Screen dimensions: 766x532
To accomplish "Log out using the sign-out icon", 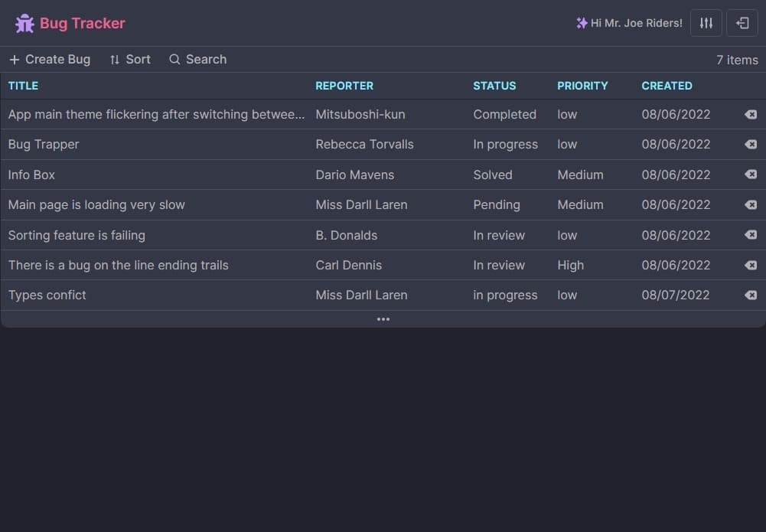I will pyautogui.click(x=742, y=23).
